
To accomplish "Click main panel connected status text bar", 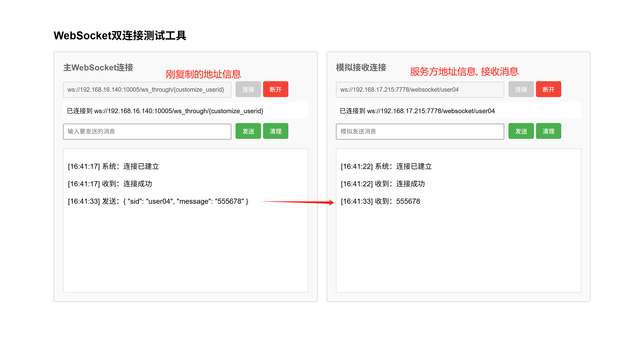I will tap(185, 111).
